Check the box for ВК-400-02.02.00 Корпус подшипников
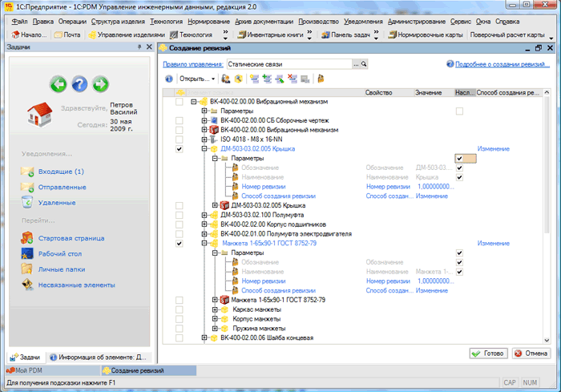Screen dimensions: 561x392 (180, 224)
